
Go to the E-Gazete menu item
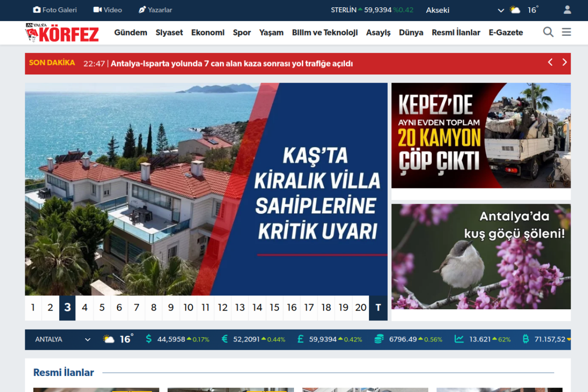click(505, 33)
